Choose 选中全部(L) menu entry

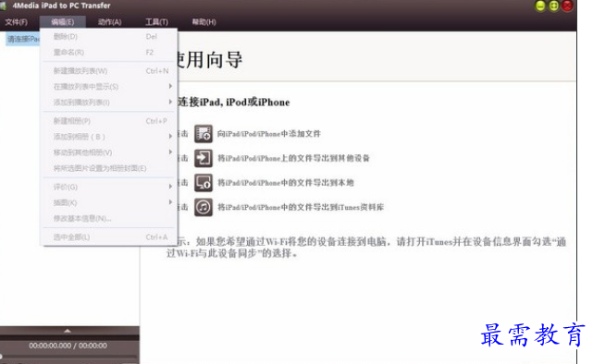click(x=109, y=237)
